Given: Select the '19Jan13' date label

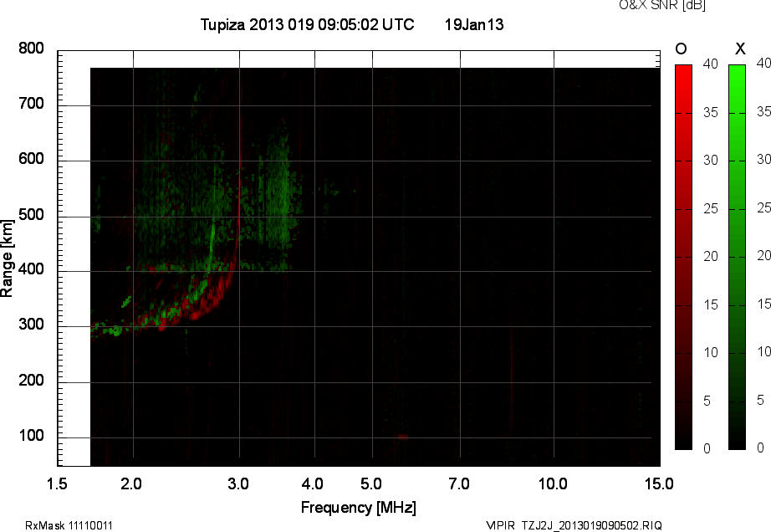Looking at the screenshot, I should pyautogui.click(x=473, y=25).
